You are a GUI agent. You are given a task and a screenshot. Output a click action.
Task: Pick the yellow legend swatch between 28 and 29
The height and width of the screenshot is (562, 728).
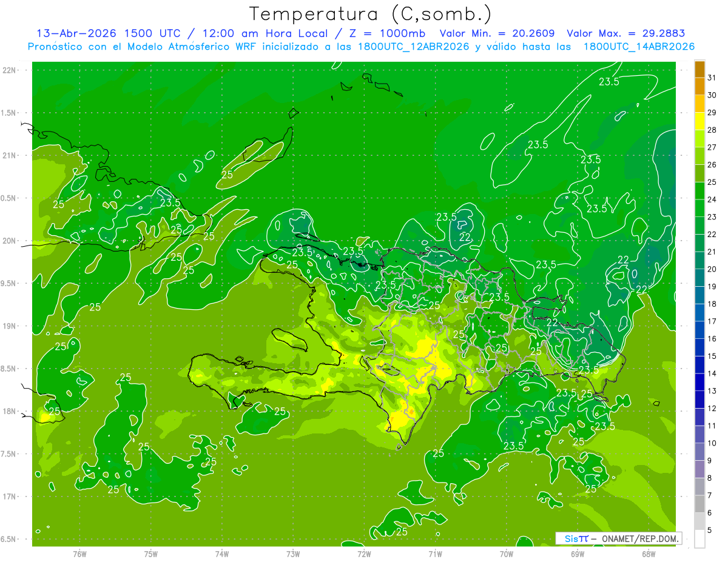699,122
